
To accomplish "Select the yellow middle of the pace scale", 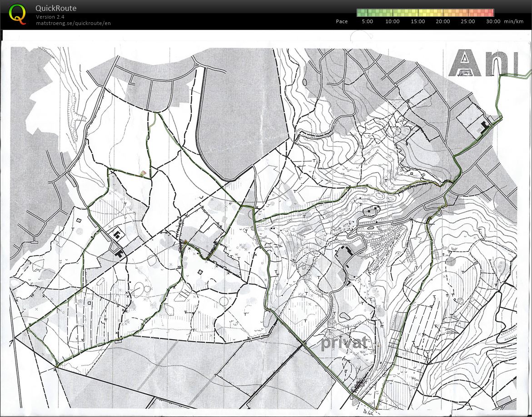I will tap(425, 13).
